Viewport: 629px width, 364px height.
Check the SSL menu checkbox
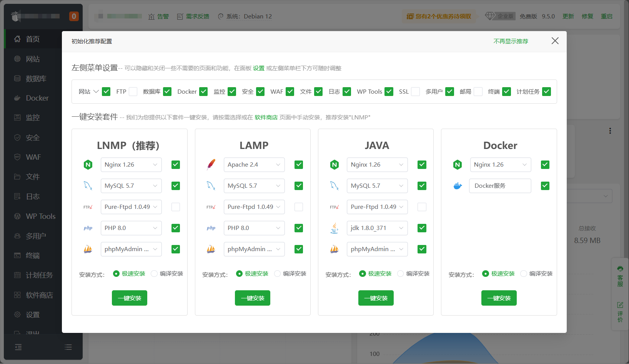click(415, 91)
